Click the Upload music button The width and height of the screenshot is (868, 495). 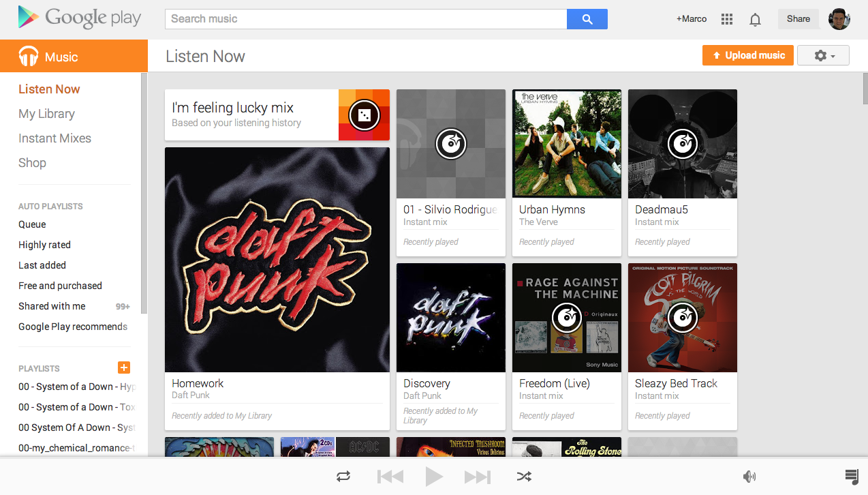(x=748, y=55)
